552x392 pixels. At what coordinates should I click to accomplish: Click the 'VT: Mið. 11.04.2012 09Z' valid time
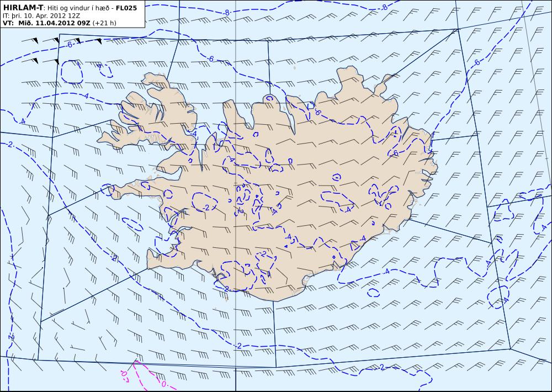tap(46, 23)
